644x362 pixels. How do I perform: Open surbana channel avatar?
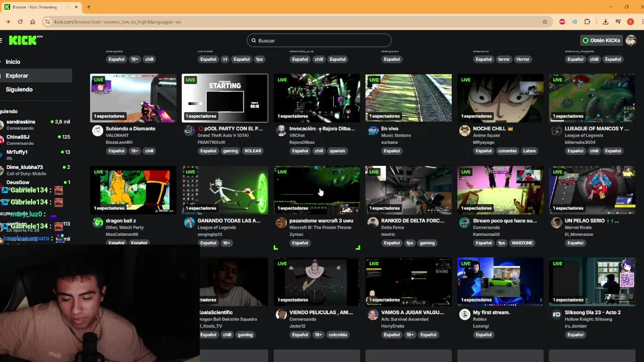pyautogui.click(x=373, y=131)
